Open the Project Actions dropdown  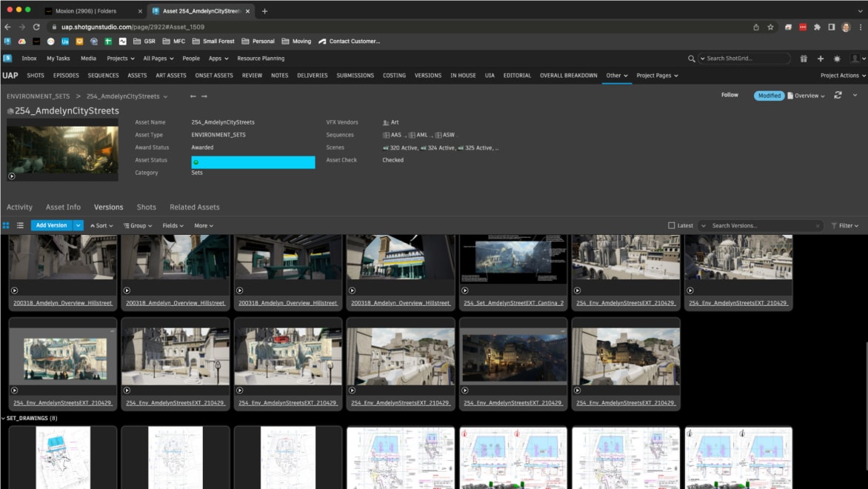(839, 75)
